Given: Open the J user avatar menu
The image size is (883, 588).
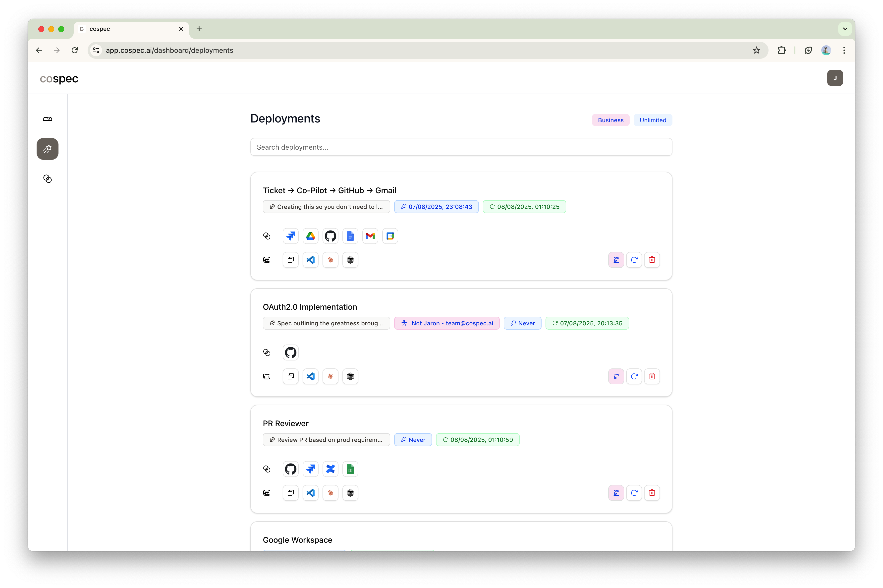Looking at the screenshot, I should (x=835, y=78).
